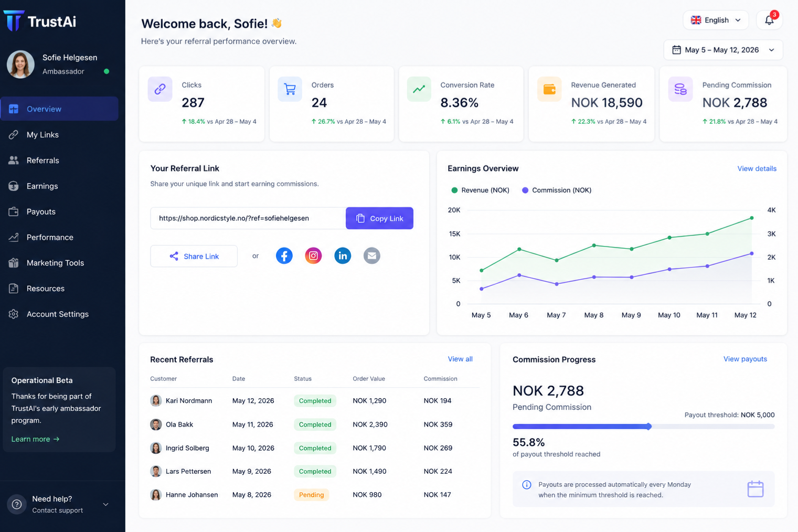The height and width of the screenshot is (532, 798).
Task: Click the info icon in payouts notice
Action: [x=527, y=485]
